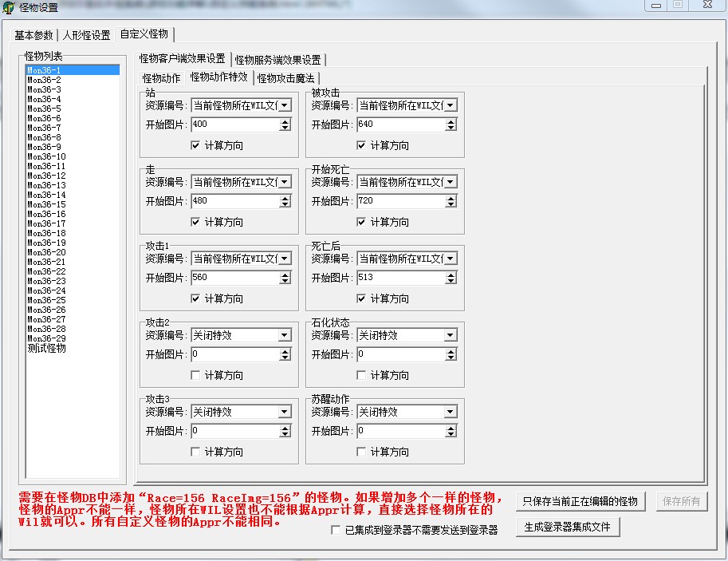
Task: Expand the 苏醒动作 资源编号 dropdown
Action: click(451, 412)
